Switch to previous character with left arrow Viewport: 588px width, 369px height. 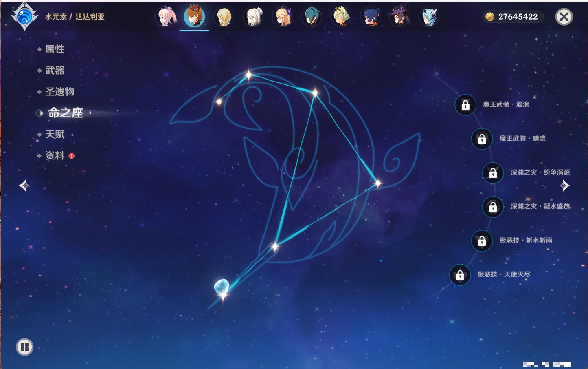pyautogui.click(x=24, y=186)
